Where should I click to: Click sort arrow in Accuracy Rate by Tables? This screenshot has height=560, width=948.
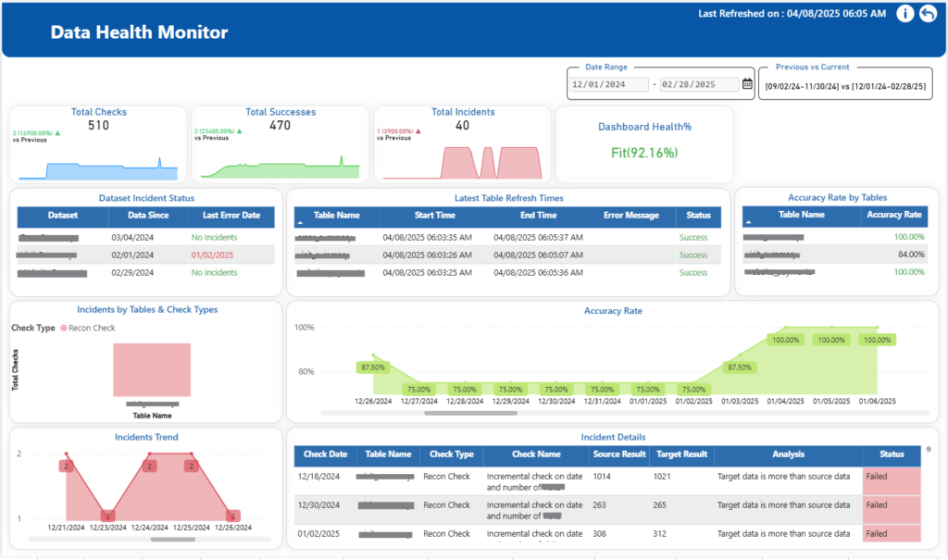tap(748, 224)
